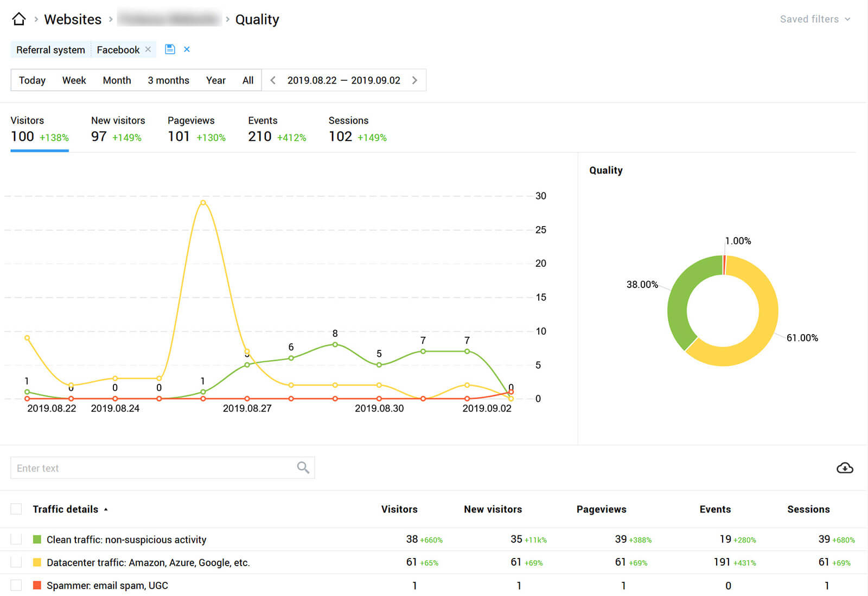Image resolution: width=868 pixels, height=596 pixels.
Task: Click the green Clean traffic color swatch
Action: [37, 539]
